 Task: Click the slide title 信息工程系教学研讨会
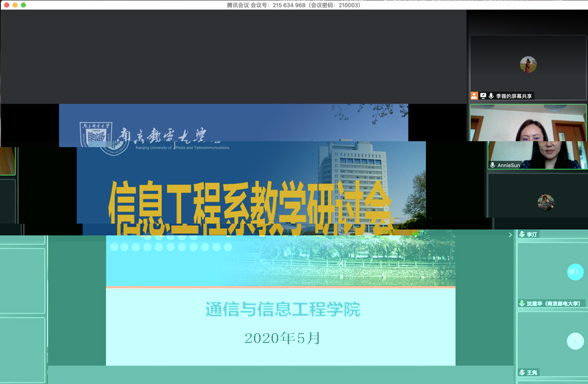click(250, 208)
